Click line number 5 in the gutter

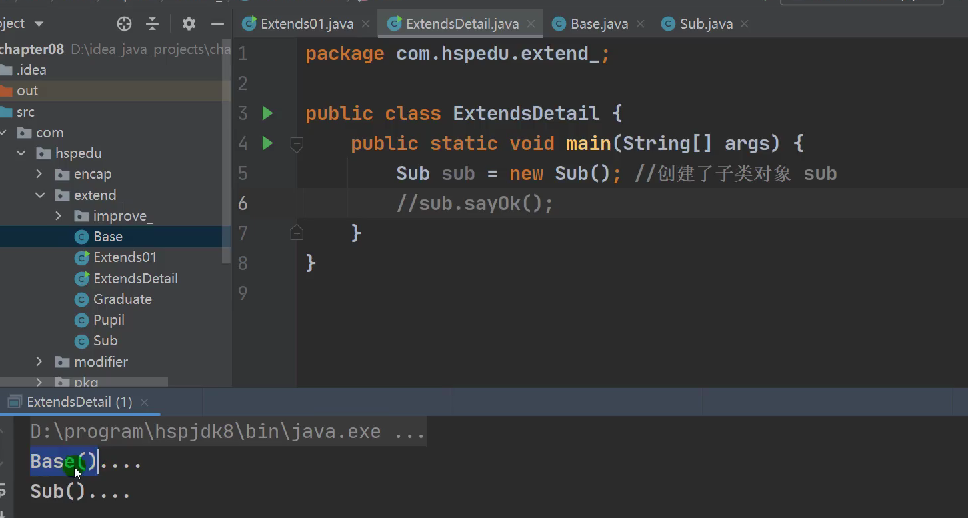[x=243, y=173]
